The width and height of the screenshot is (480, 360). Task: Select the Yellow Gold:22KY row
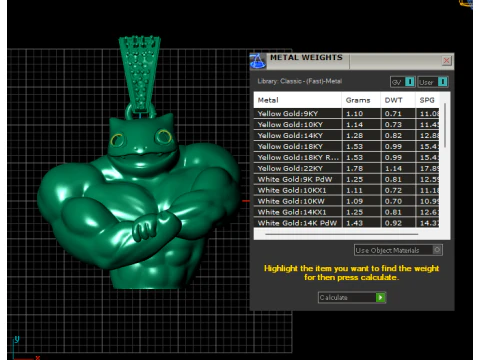pyautogui.click(x=346, y=168)
